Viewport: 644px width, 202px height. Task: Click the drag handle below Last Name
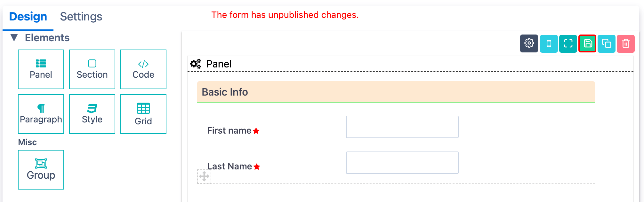[x=204, y=176]
